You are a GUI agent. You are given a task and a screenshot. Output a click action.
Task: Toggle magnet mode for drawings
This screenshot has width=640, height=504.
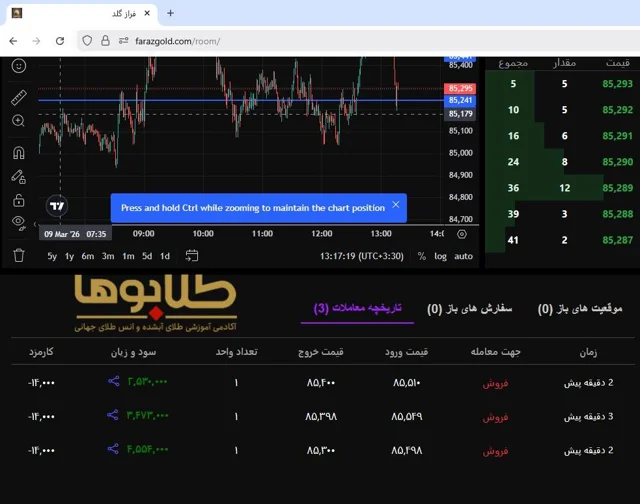19,153
